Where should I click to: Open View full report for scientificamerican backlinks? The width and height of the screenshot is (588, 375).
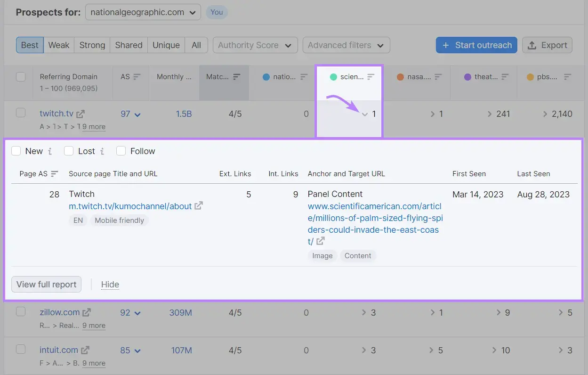[46, 284]
